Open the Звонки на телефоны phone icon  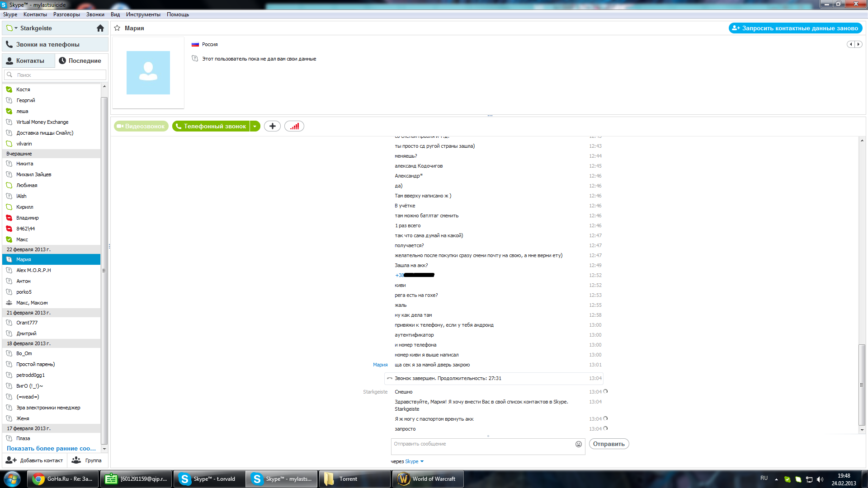(9, 44)
